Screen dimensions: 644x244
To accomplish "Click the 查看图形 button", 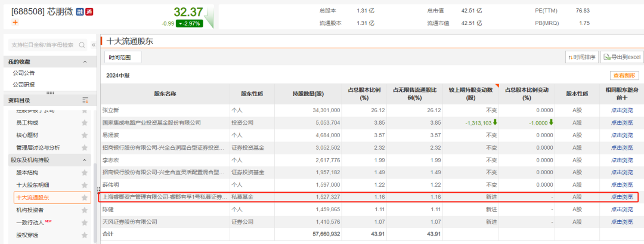I will 624,76.
